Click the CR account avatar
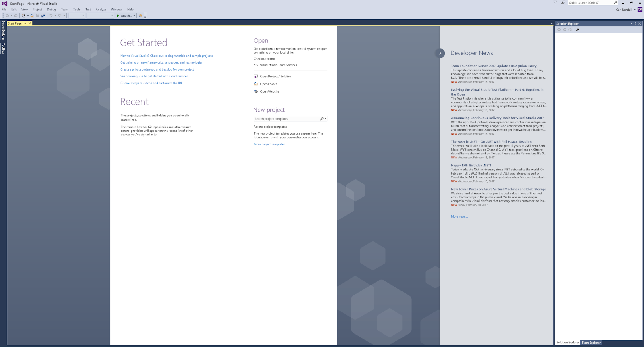Screen dimensions: 644x347 click(640, 10)
